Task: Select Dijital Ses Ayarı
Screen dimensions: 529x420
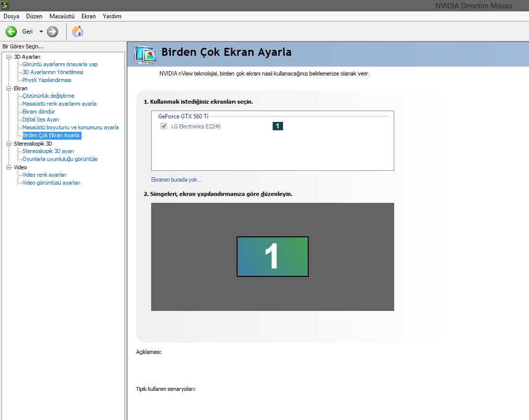Action: click(x=41, y=119)
